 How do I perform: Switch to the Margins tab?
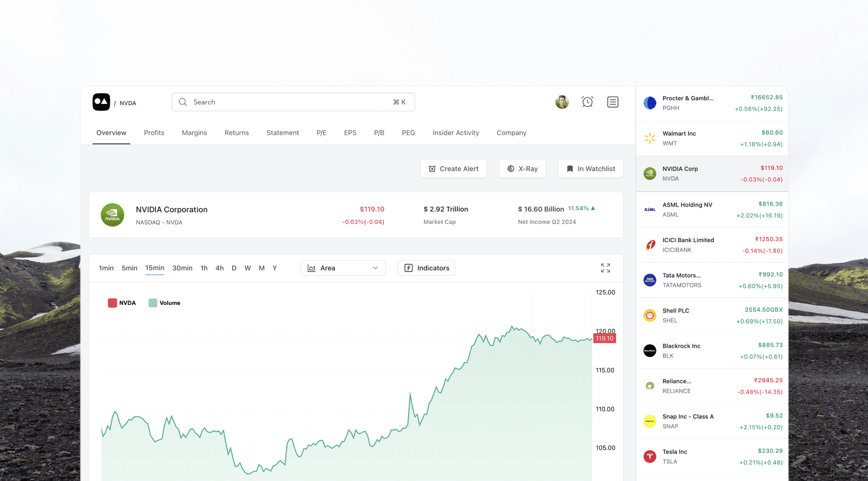click(x=194, y=133)
